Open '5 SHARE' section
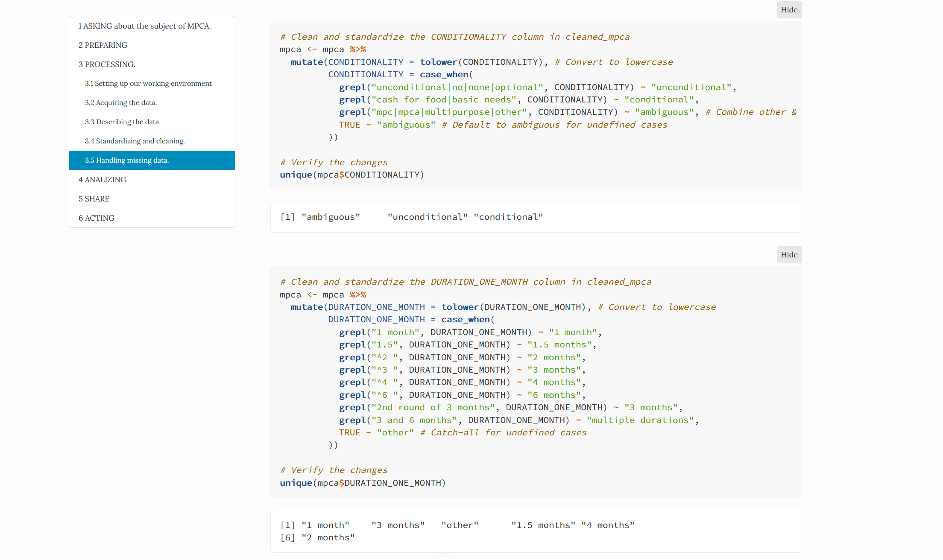Screen dimensions: 943x560 (152, 199)
